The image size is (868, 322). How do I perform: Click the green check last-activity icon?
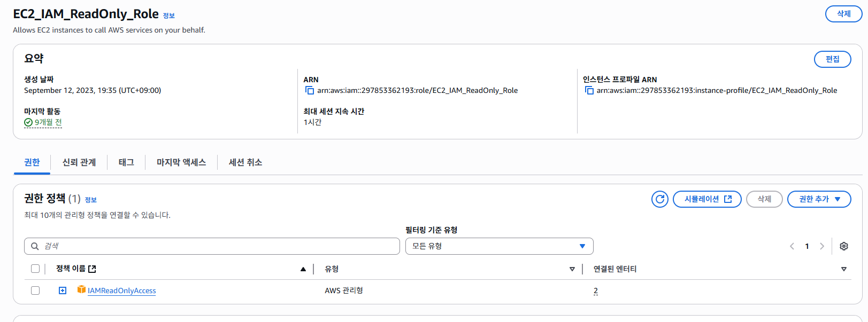point(28,122)
